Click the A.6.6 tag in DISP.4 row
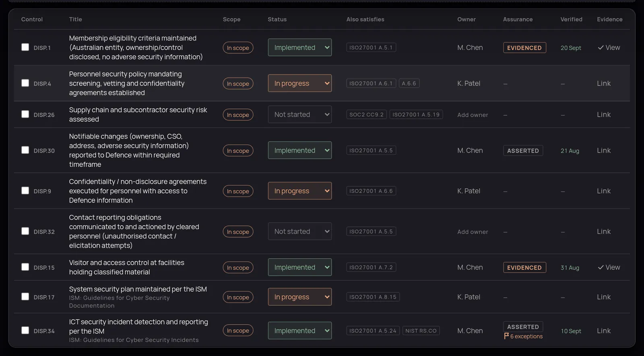 click(409, 83)
